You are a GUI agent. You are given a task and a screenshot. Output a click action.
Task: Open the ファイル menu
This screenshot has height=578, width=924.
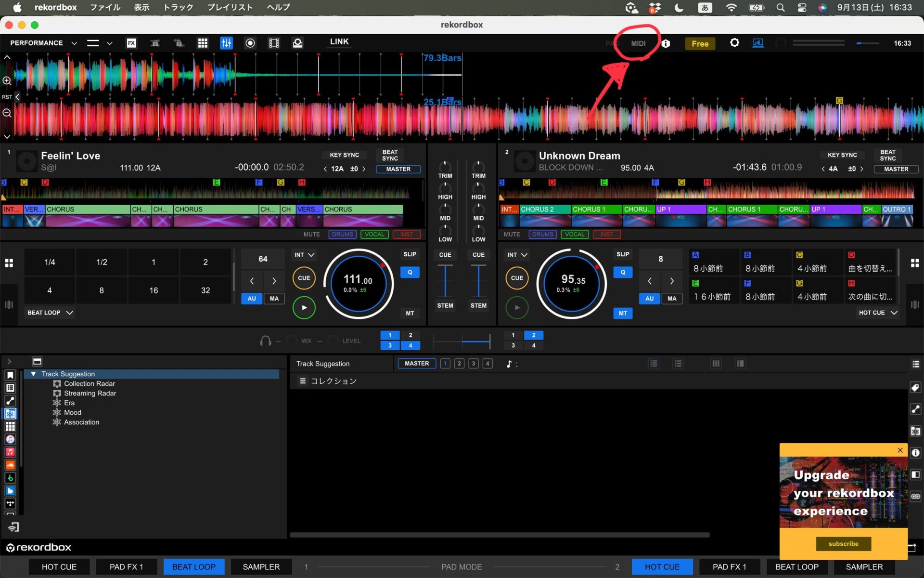(x=105, y=7)
